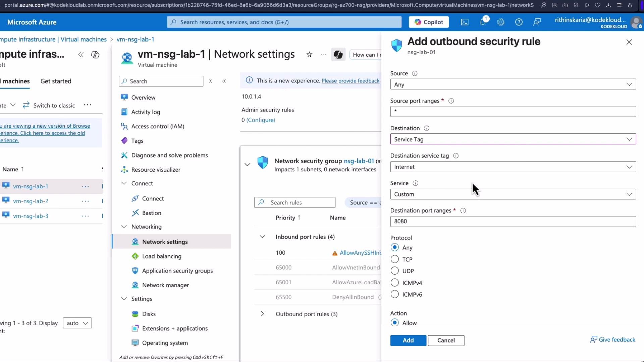This screenshot has height=362, width=644.
Task: Click the Cancel button
Action: click(446, 340)
